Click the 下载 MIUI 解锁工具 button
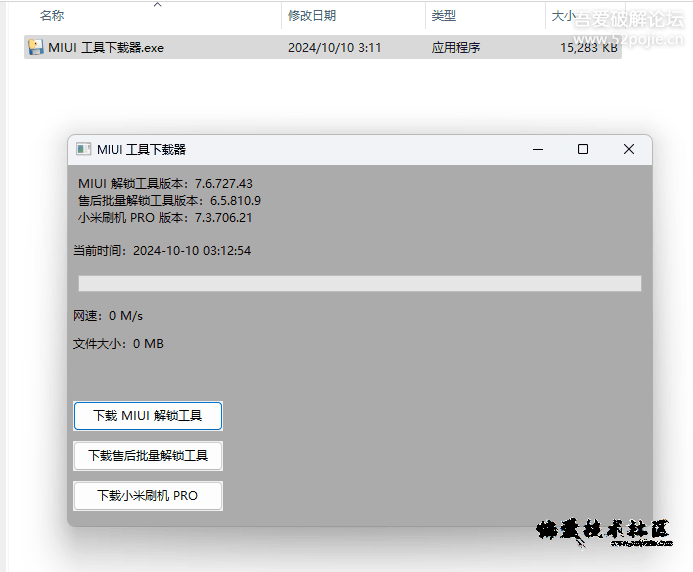 148,416
